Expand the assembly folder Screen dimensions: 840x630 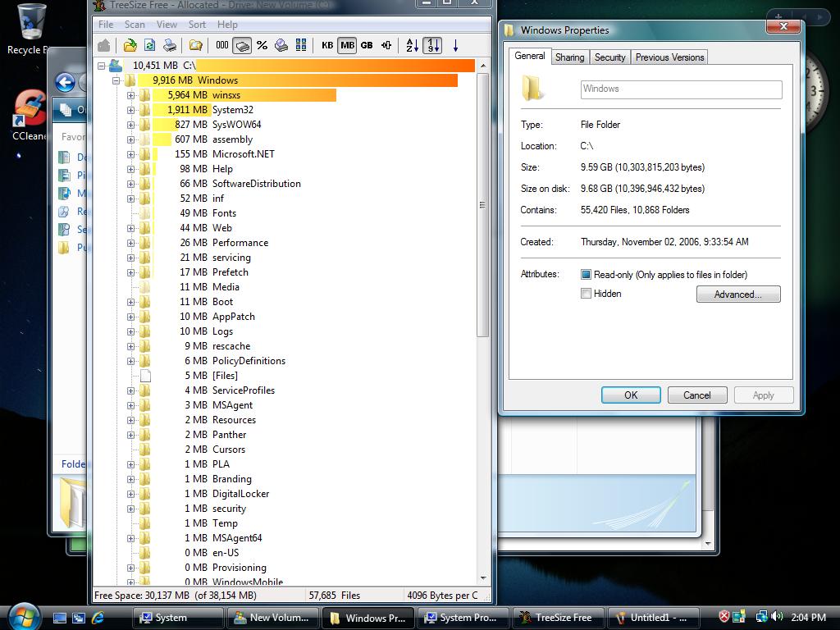click(x=130, y=139)
